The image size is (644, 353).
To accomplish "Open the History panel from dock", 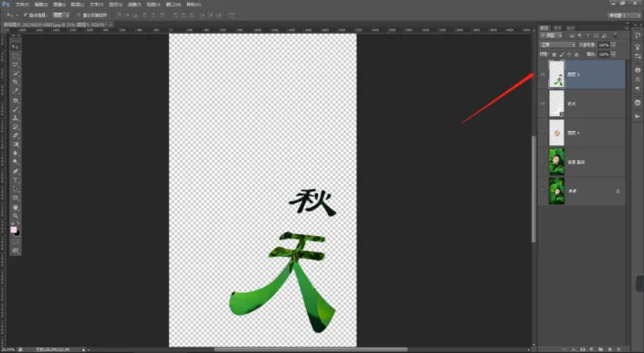I will pyautogui.click(x=638, y=35).
